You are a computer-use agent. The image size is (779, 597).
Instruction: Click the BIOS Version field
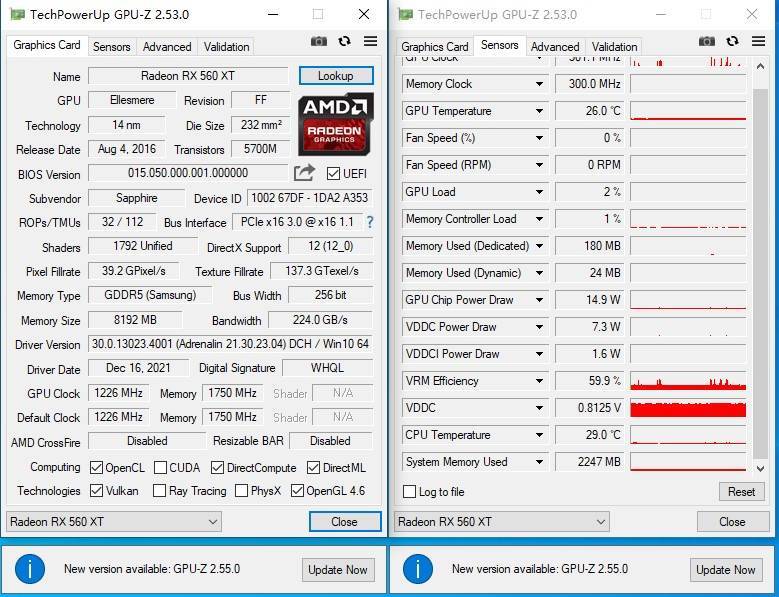coord(188,173)
